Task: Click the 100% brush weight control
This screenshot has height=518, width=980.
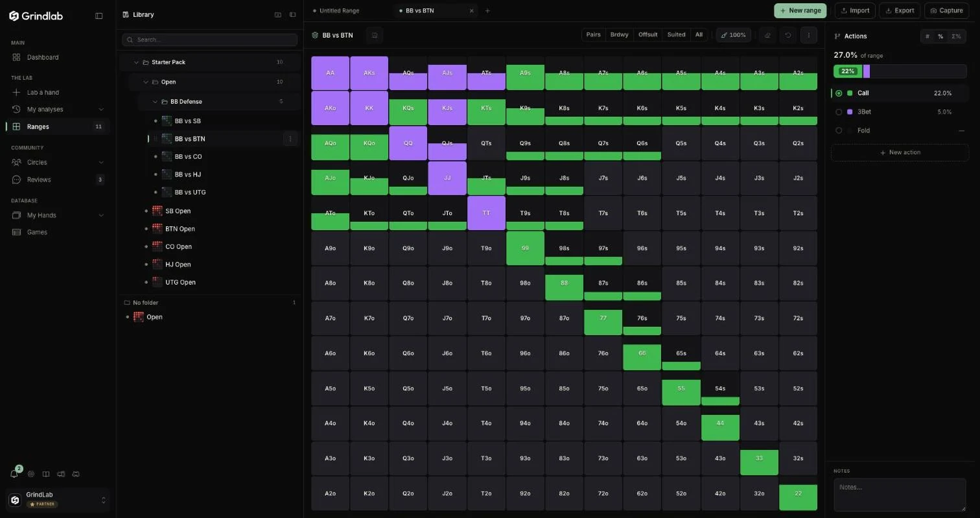Action: click(x=734, y=35)
